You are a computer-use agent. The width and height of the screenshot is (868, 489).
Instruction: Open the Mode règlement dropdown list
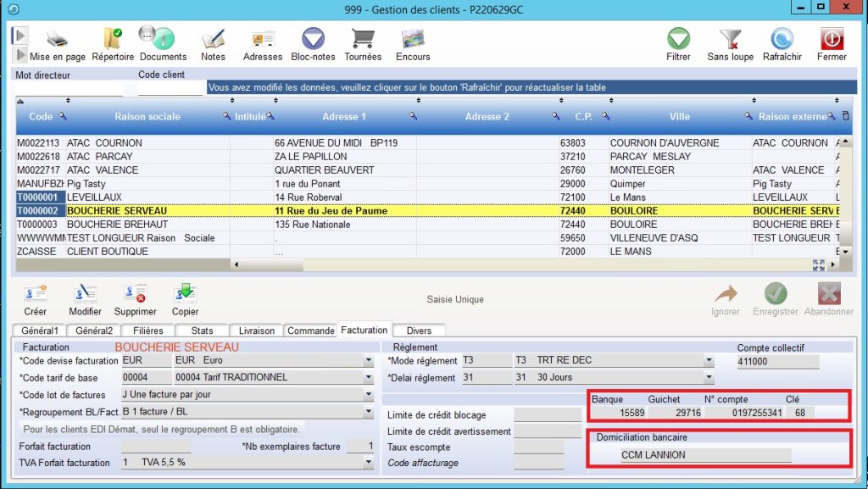[709, 361]
